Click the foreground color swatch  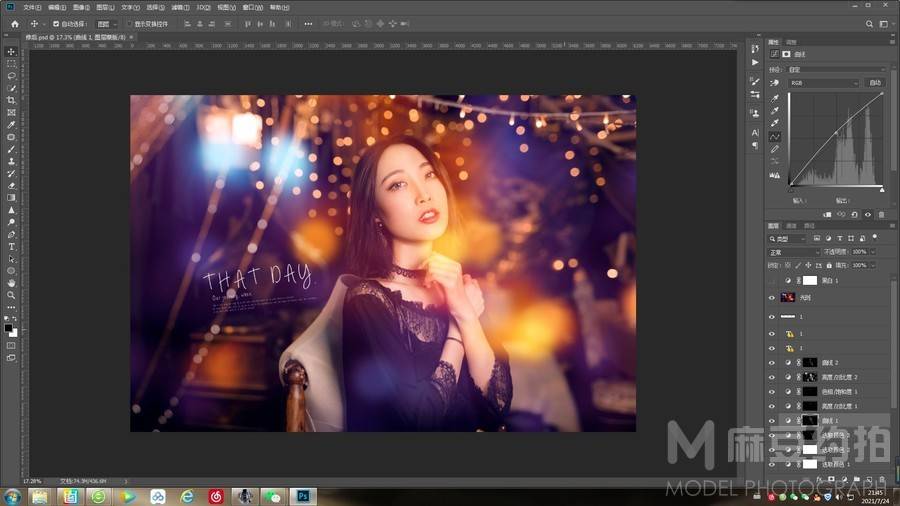click(x=9, y=326)
